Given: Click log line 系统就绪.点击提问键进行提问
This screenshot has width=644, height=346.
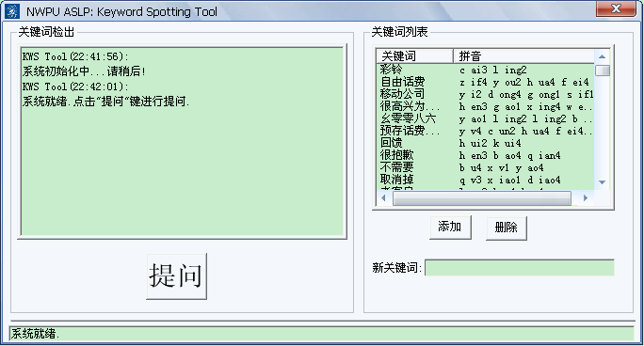Looking at the screenshot, I should [106, 102].
